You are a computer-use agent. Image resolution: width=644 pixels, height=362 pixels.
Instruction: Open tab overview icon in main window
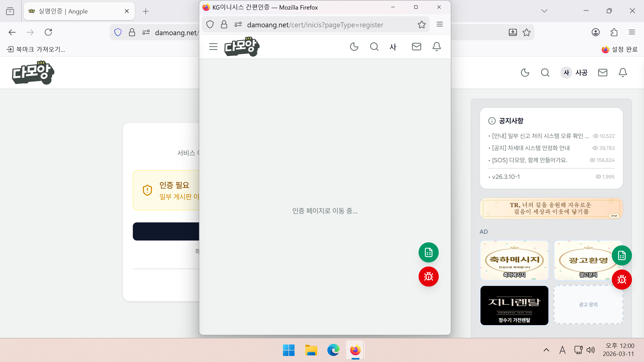point(10,11)
